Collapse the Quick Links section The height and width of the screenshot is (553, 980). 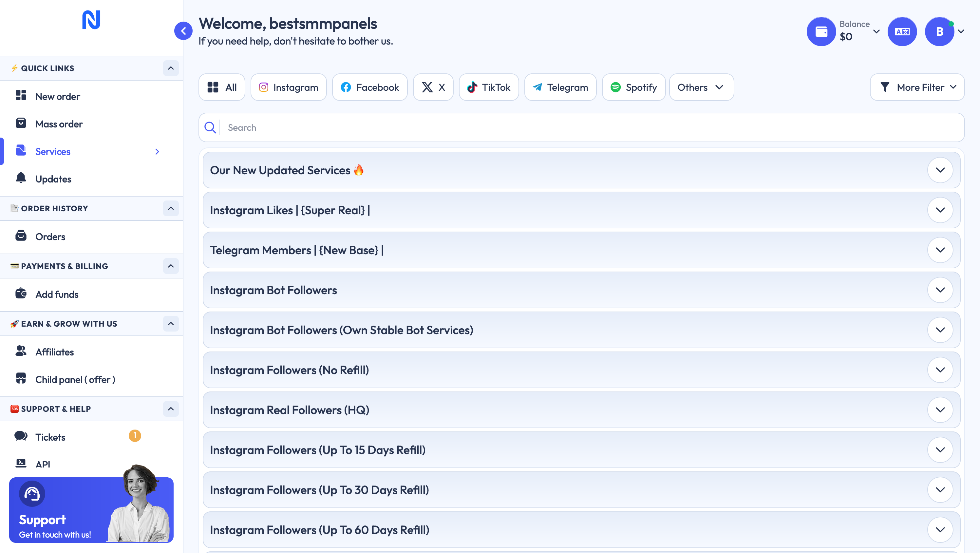point(171,68)
